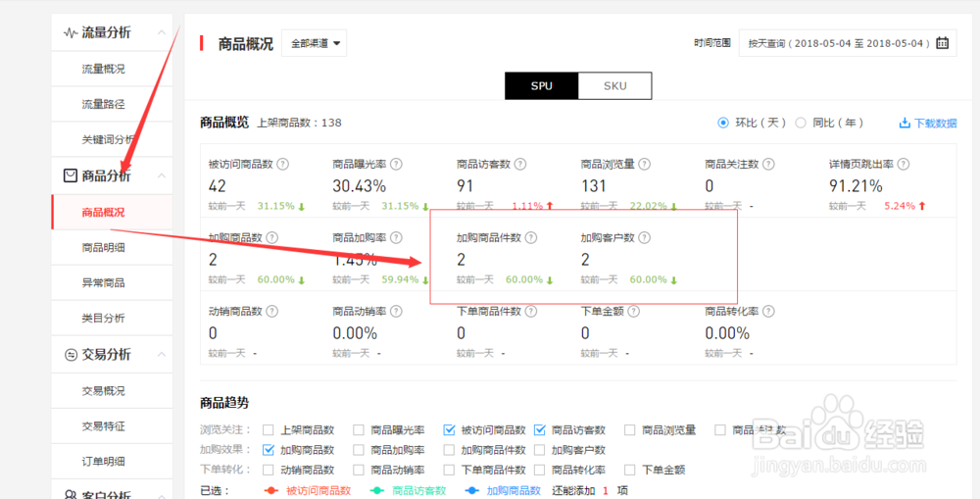The image size is (980, 499).
Task: Click help icon next to 商品动销率
Action: [x=396, y=311]
